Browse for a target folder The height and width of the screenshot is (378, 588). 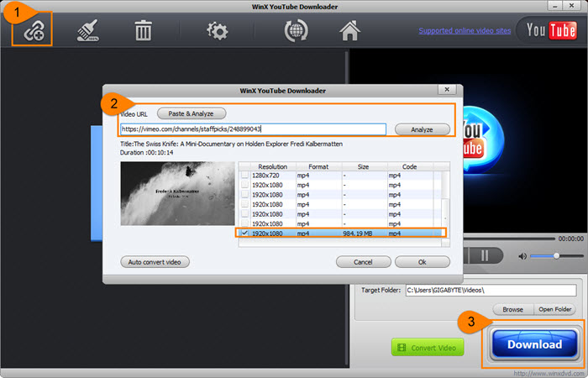point(512,309)
